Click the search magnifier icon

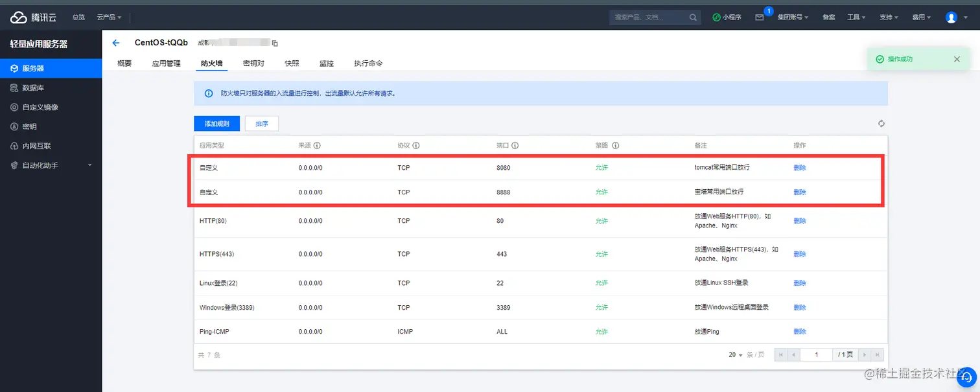pos(693,17)
